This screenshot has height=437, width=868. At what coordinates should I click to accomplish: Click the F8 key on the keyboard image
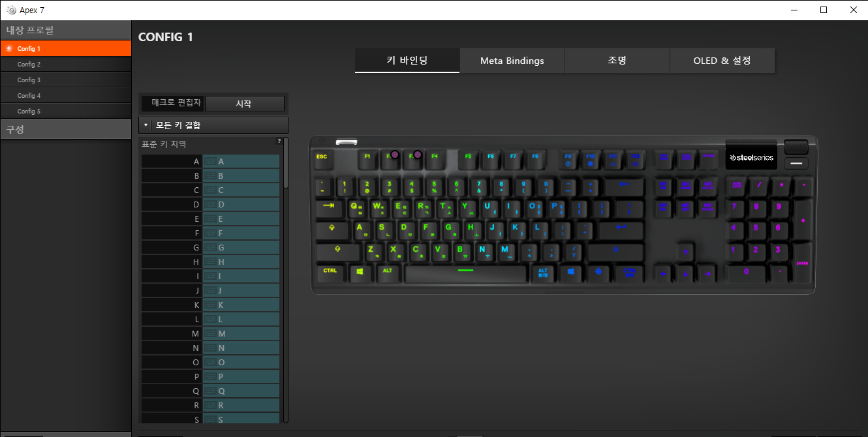pyautogui.click(x=535, y=158)
